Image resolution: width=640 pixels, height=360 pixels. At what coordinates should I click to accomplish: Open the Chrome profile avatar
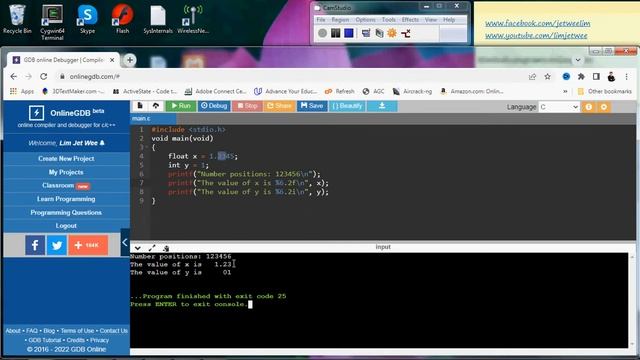pos(611,77)
